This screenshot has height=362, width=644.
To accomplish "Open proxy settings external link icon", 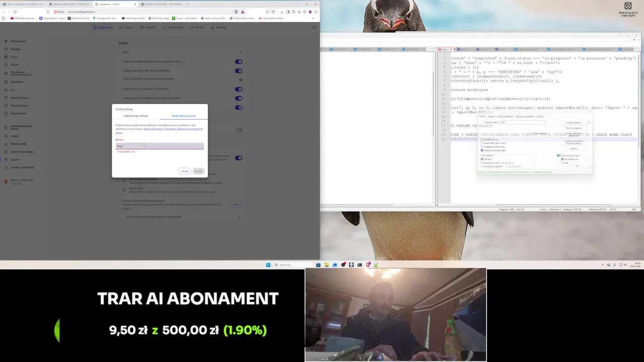I will 240,79.
